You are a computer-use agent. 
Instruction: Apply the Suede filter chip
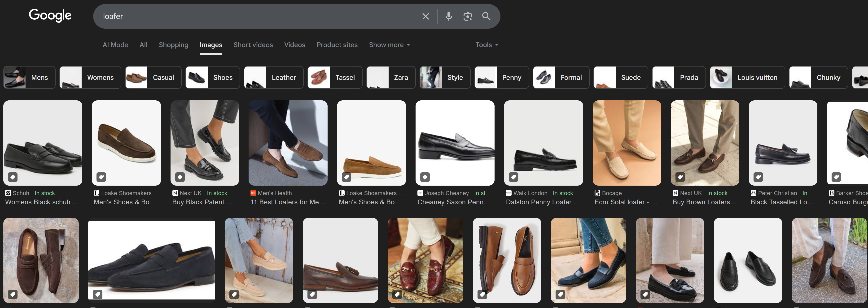click(x=621, y=78)
